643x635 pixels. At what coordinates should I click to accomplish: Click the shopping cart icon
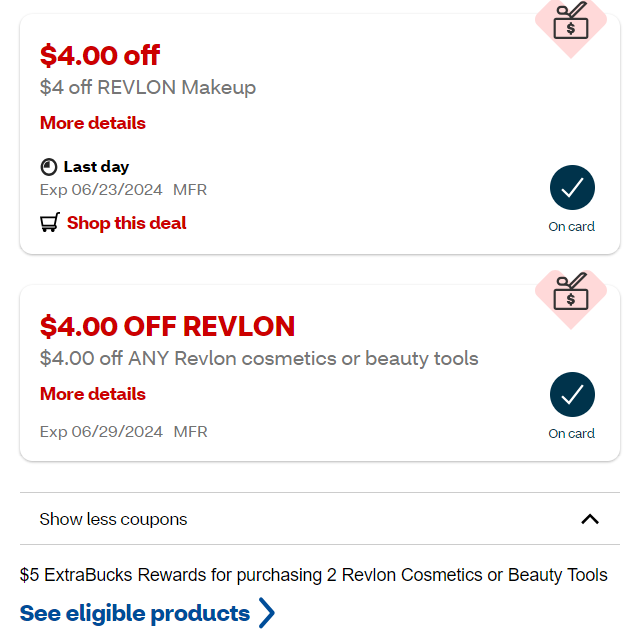50,223
